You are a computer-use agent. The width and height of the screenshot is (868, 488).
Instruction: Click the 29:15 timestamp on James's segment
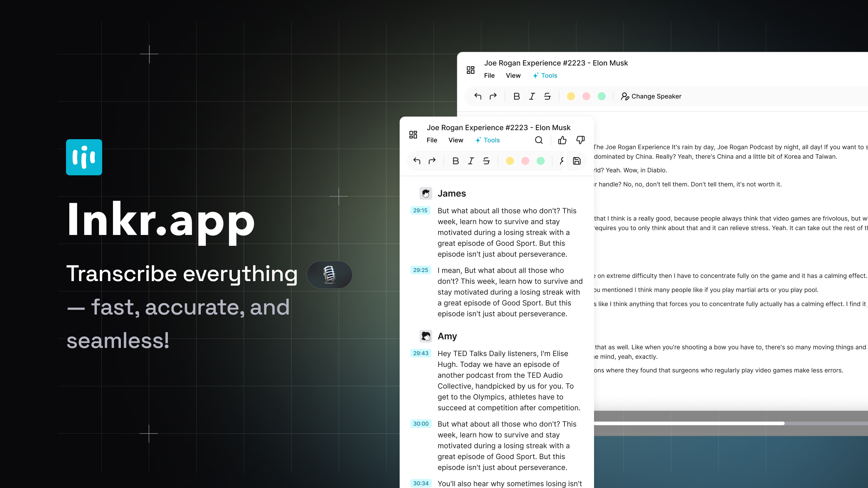(x=421, y=210)
